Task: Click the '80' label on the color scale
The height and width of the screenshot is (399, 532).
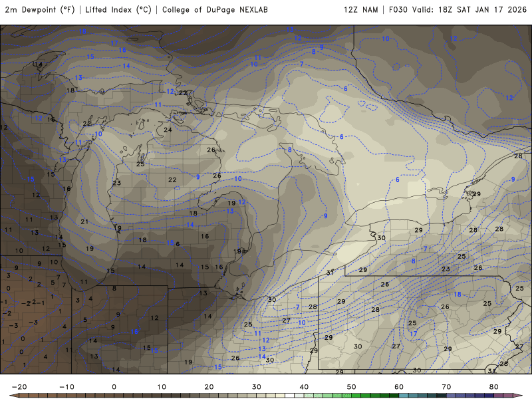Action: coord(494,387)
